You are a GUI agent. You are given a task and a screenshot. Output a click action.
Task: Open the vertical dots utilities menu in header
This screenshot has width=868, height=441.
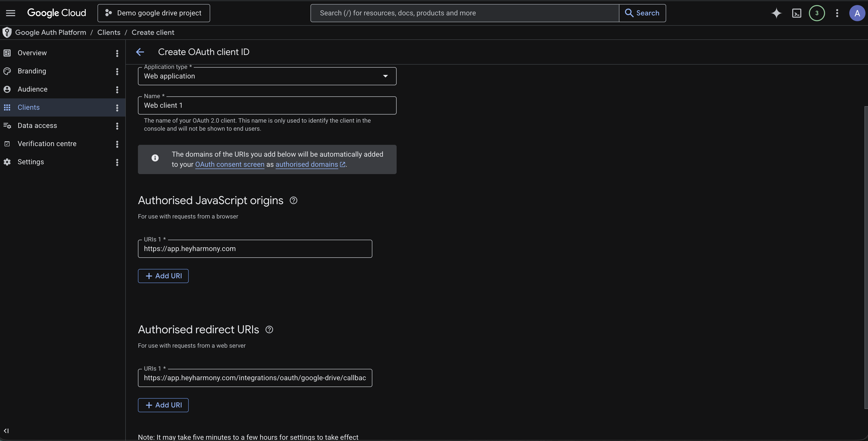pos(837,13)
